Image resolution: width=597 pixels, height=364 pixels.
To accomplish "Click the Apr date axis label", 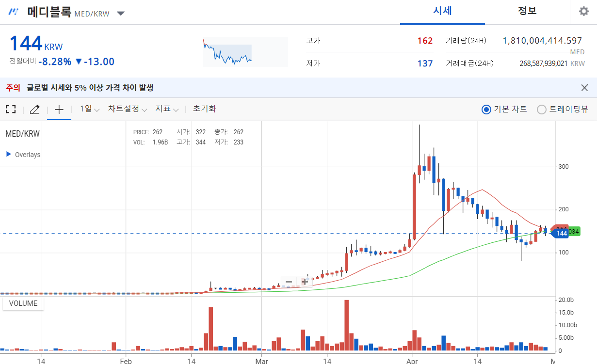I will click(x=412, y=361).
